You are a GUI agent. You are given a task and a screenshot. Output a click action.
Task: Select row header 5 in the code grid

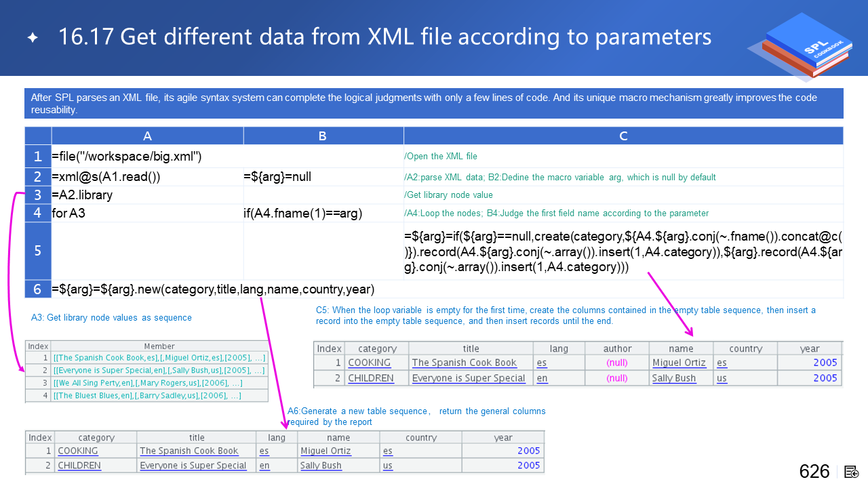click(x=38, y=251)
